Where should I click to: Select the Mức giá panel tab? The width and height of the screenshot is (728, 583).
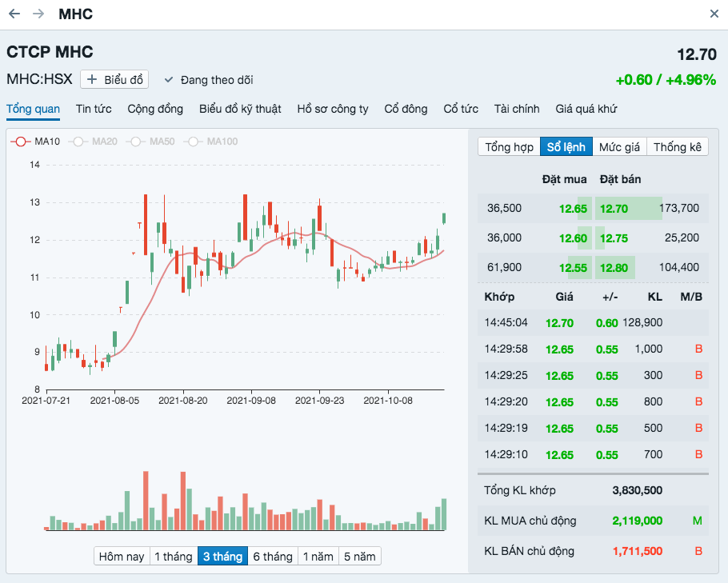click(x=619, y=146)
